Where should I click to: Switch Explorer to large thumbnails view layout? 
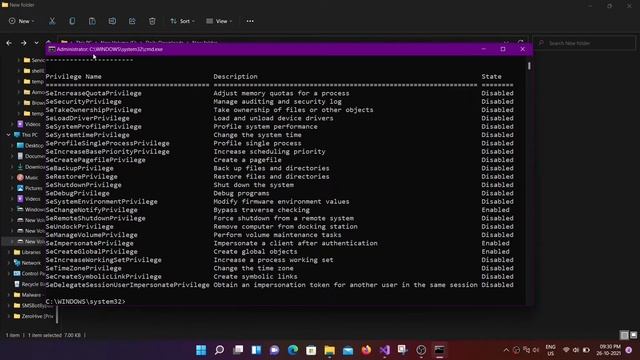[633, 335]
